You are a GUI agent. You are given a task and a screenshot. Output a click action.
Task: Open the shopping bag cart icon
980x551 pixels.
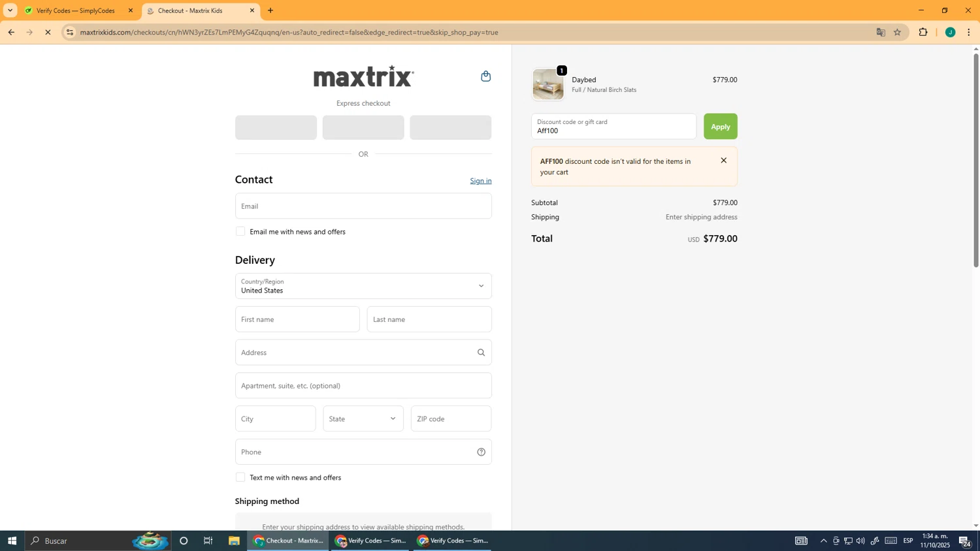pyautogui.click(x=485, y=76)
